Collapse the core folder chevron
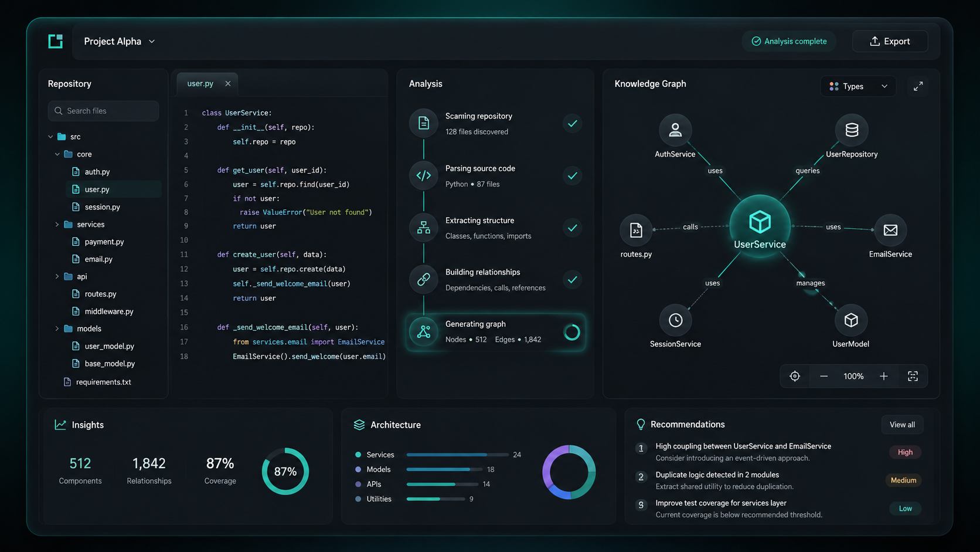 point(57,154)
